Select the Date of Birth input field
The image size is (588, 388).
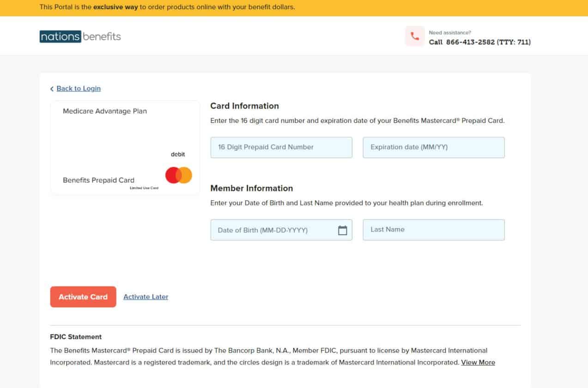pyautogui.click(x=273, y=230)
